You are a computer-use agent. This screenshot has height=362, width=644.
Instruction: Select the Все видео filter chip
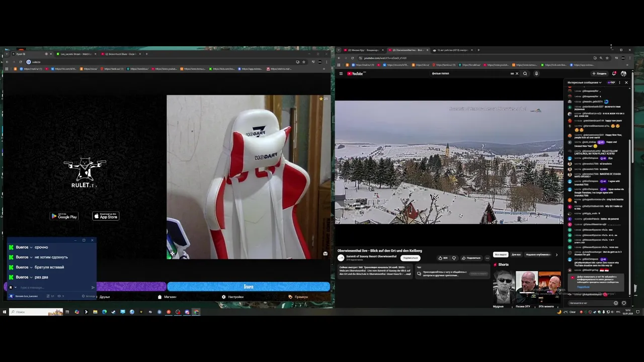tap(500, 254)
